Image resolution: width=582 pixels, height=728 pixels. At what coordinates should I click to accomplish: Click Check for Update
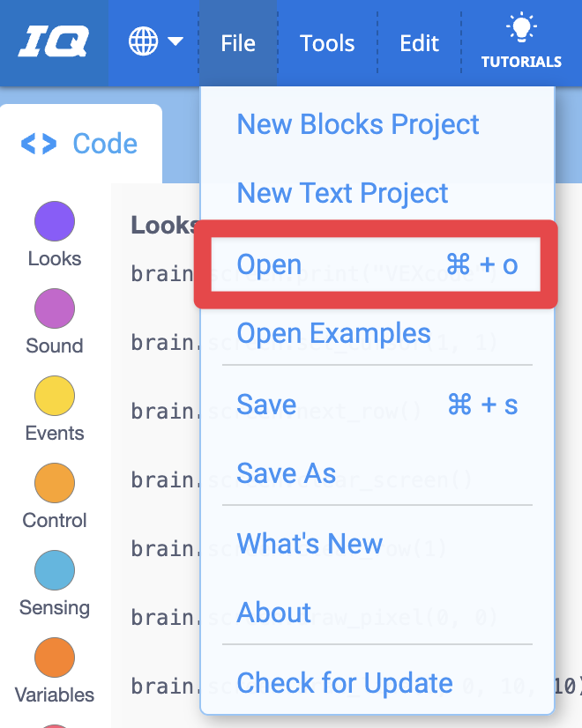[344, 682]
